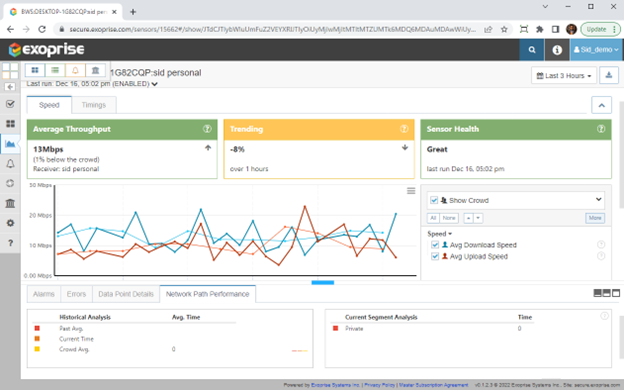This screenshot has width=624, height=390.
Task: Toggle the Show Crowd checkbox
Action: tap(434, 200)
